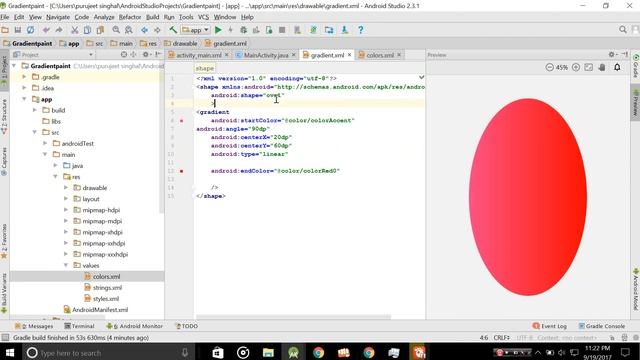Image resolution: width=640 pixels, height=360 pixels.
Task: Click the Make Project hammer icon
Action: [x=173, y=30]
